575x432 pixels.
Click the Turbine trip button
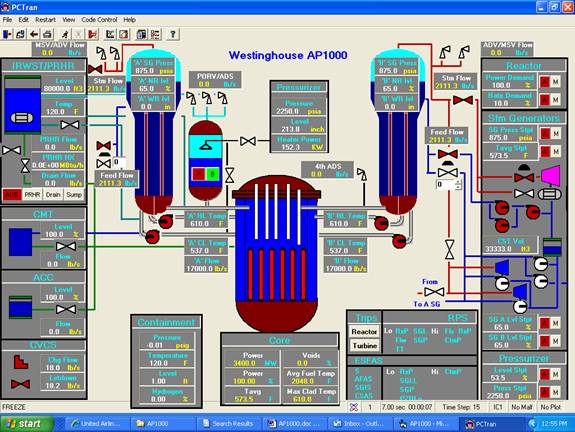point(364,345)
